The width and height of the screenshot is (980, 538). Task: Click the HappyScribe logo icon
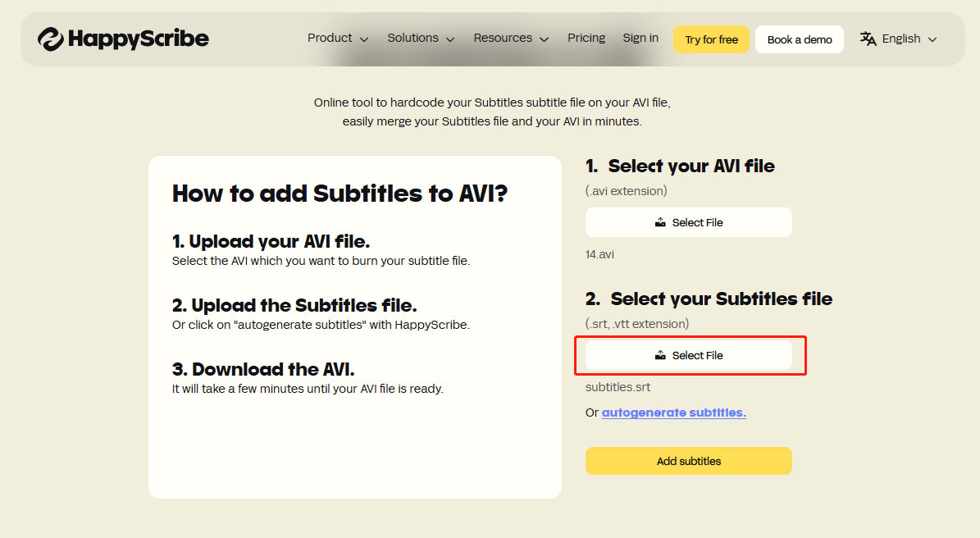(50, 39)
